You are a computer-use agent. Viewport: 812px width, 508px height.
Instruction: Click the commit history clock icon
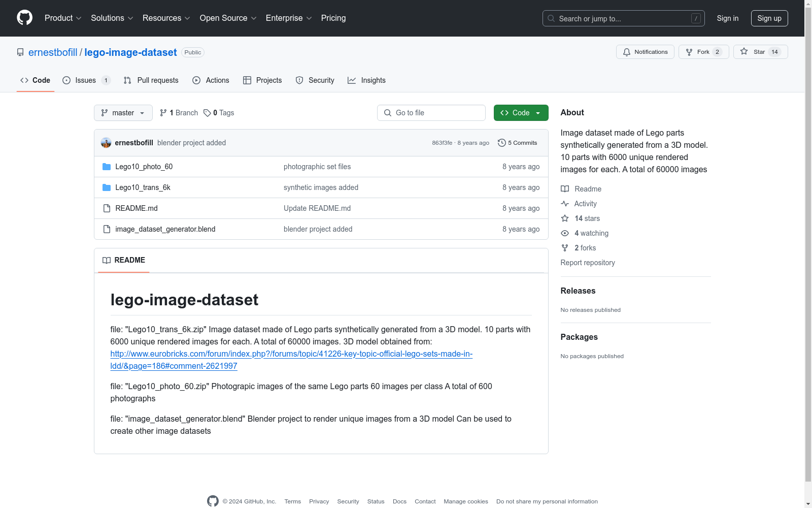pos(502,143)
